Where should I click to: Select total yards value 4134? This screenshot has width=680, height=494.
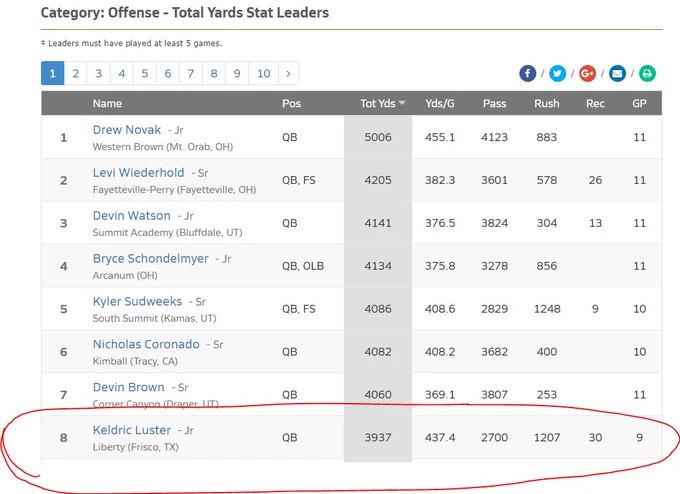(378, 266)
